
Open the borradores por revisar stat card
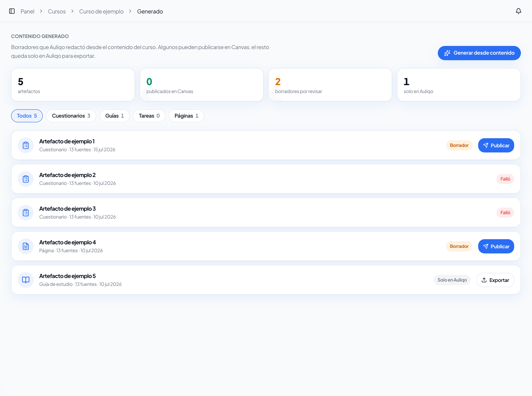point(330,85)
